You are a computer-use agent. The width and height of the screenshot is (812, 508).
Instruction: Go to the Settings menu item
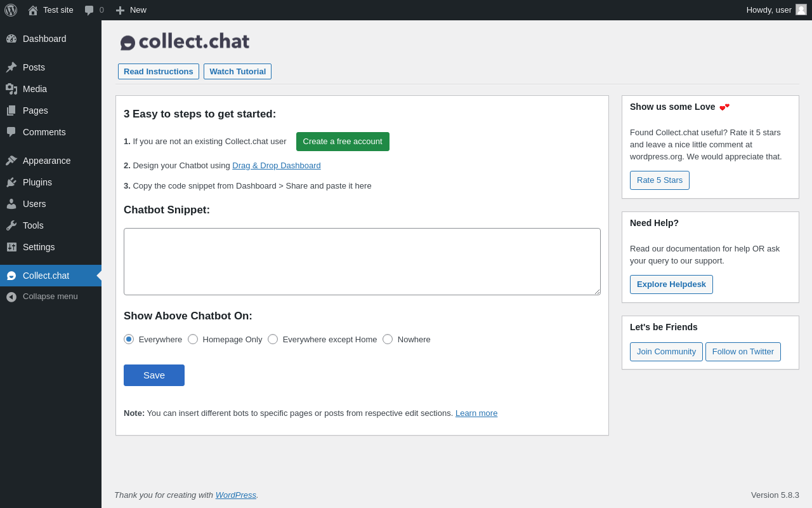tap(39, 247)
